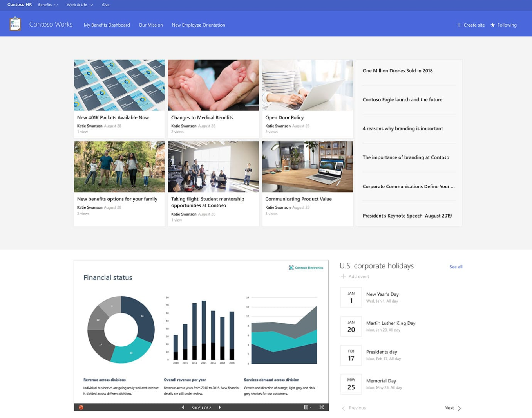532x418 pixels.
Task: Click See all holidays link
Action: pyautogui.click(x=456, y=267)
